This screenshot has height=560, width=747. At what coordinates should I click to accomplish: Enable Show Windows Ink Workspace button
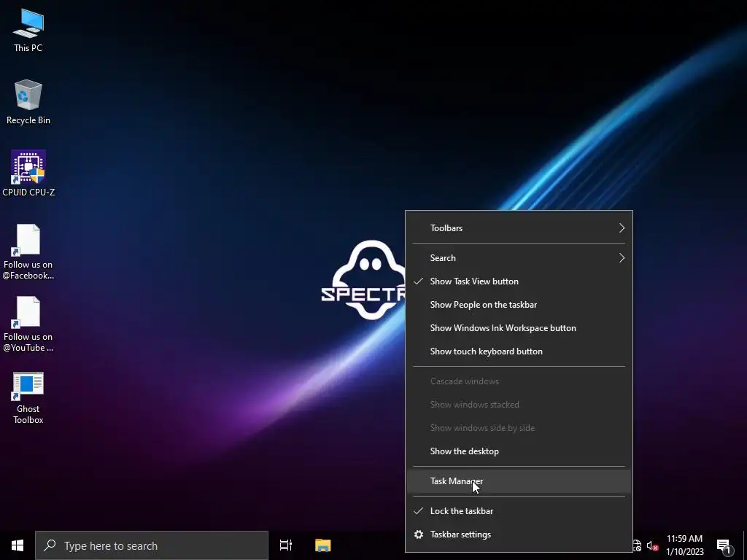pyautogui.click(x=519, y=328)
